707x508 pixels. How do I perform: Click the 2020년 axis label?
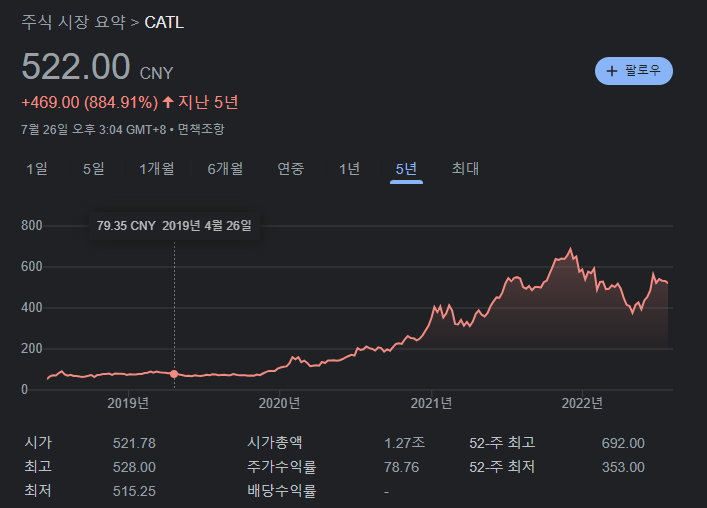279,403
